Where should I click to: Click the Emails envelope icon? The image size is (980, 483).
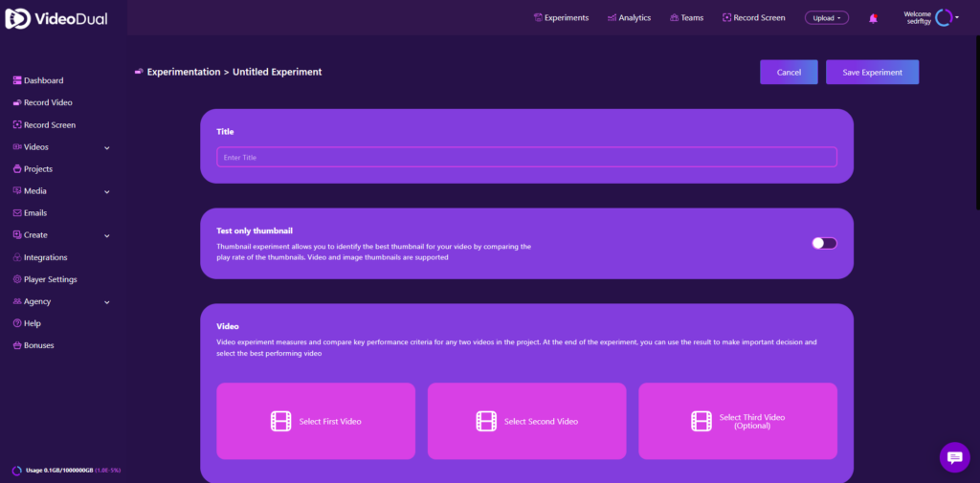point(17,213)
